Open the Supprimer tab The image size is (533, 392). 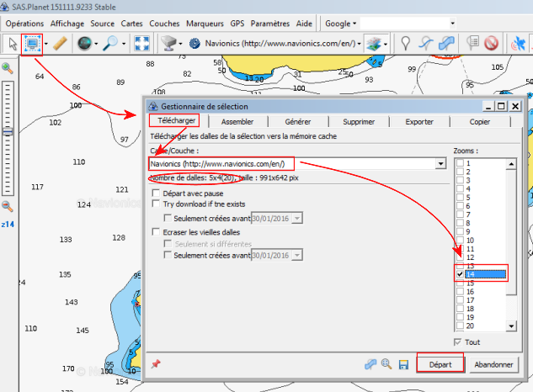coord(359,122)
